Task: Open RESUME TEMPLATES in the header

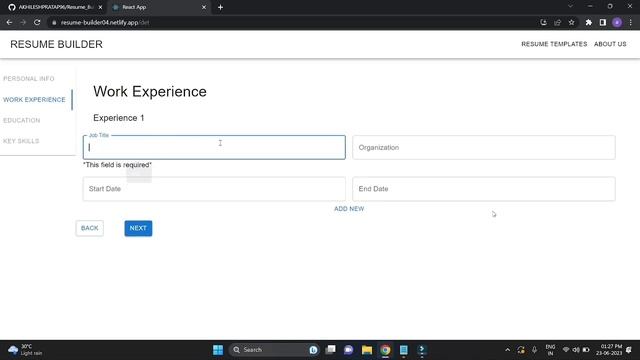Action: [554, 44]
